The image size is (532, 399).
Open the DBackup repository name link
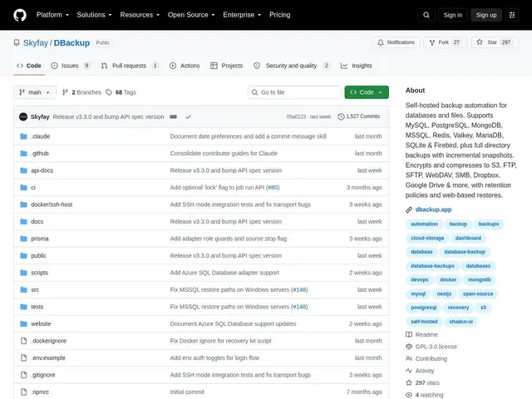pos(71,42)
